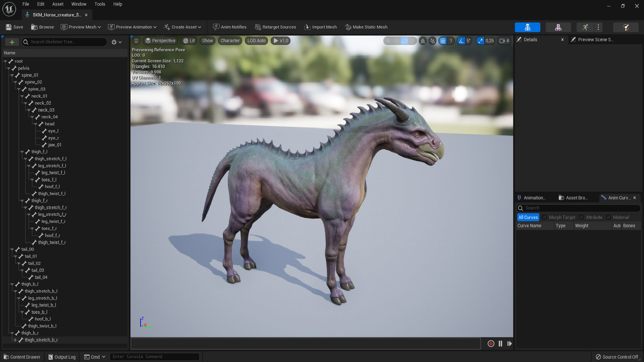The height and width of the screenshot is (362, 644).
Task: Open rotation snap angle value dropdown
Action: point(469,41)
